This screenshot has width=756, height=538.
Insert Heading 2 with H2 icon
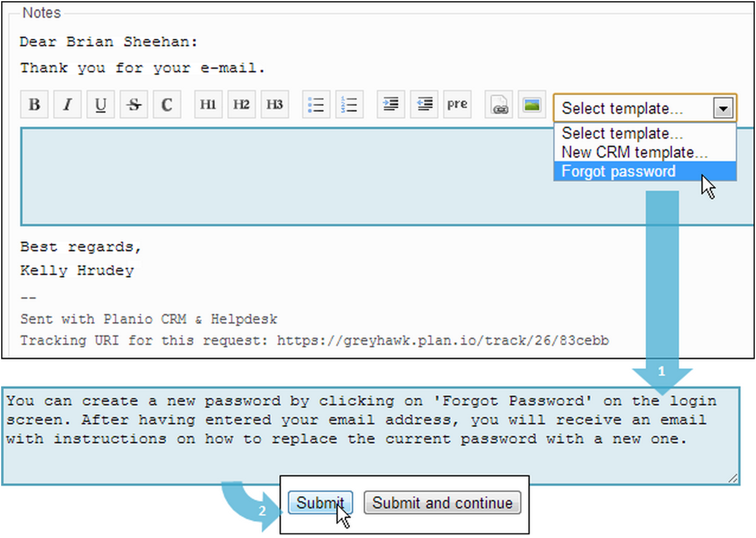(241, 105)
